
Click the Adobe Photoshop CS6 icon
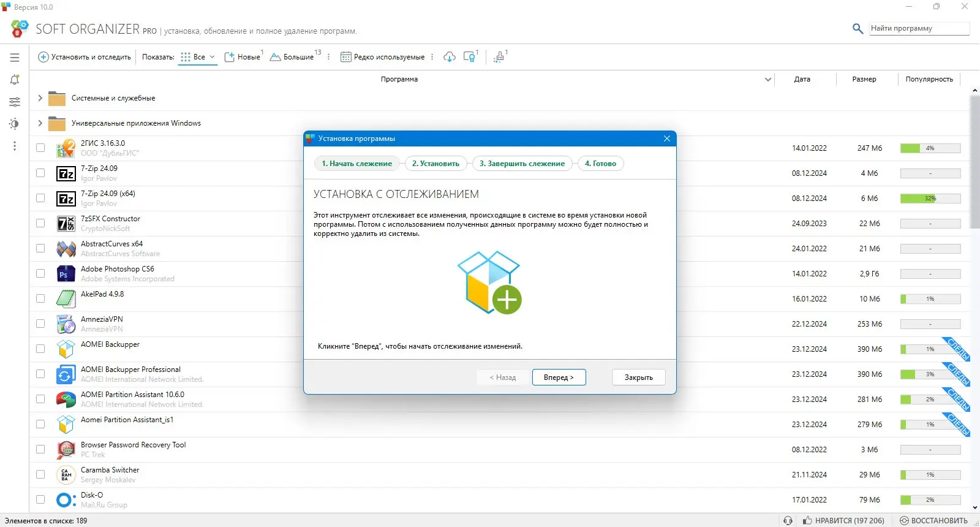tap(66, 274)
